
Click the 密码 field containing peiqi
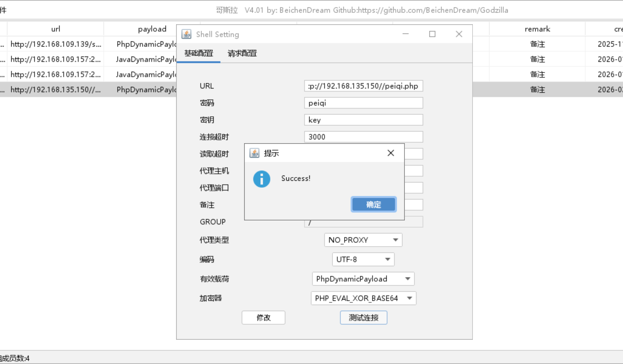point(364,103)
